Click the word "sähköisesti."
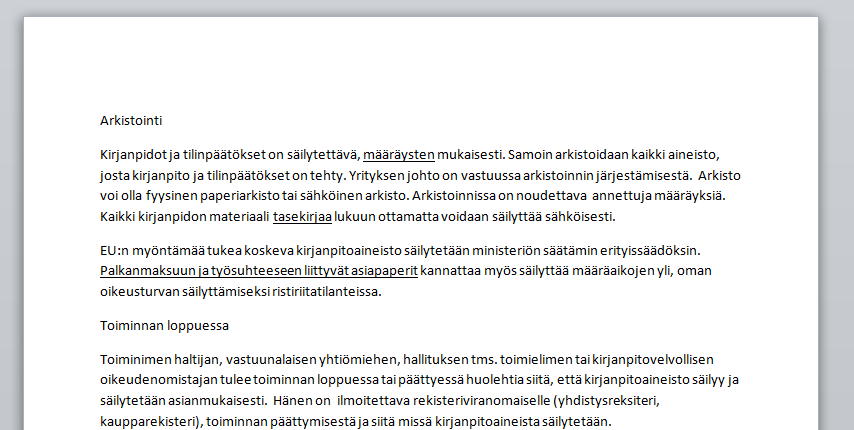Viewport: 854px width, 430px height. tap(580, 217)
